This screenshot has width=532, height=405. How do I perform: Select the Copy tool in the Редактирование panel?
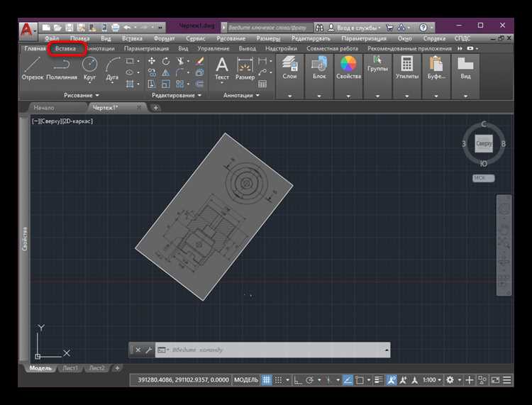(152, 72)
